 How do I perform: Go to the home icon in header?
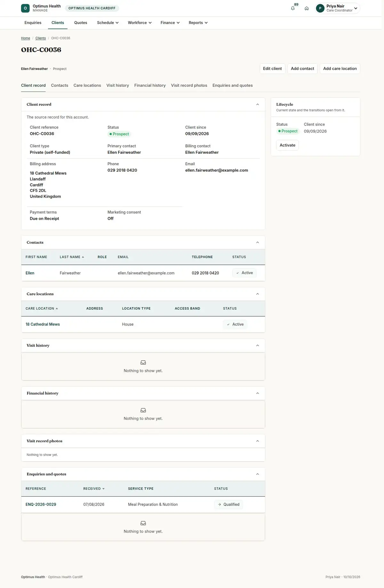307,8
